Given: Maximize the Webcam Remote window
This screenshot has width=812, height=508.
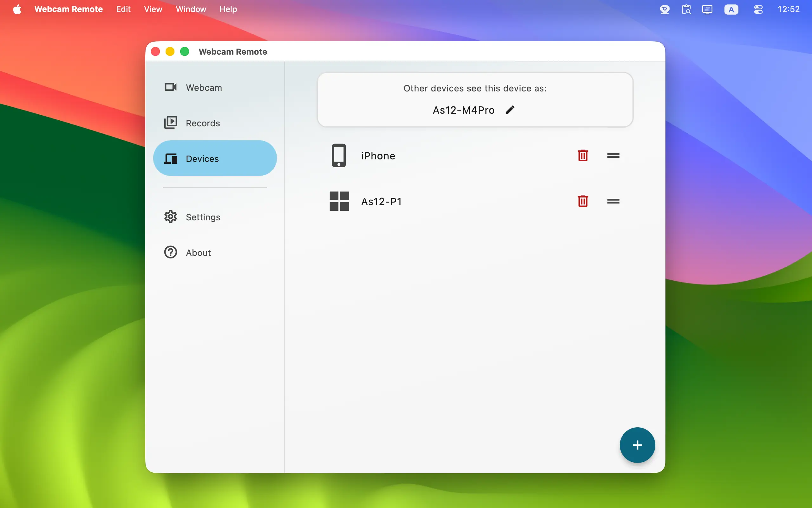Looking at the screenshot, I should click(x=185, y=51).
